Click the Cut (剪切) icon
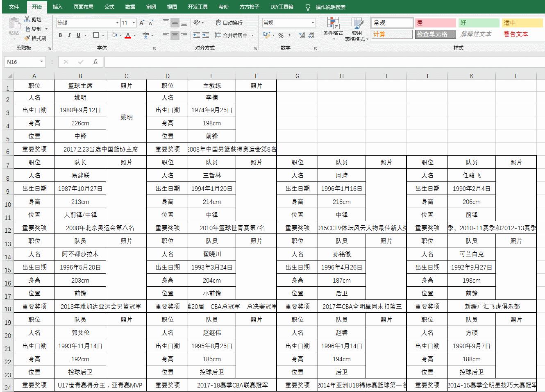Screen dimensions: 545x392 click(28, 19)
